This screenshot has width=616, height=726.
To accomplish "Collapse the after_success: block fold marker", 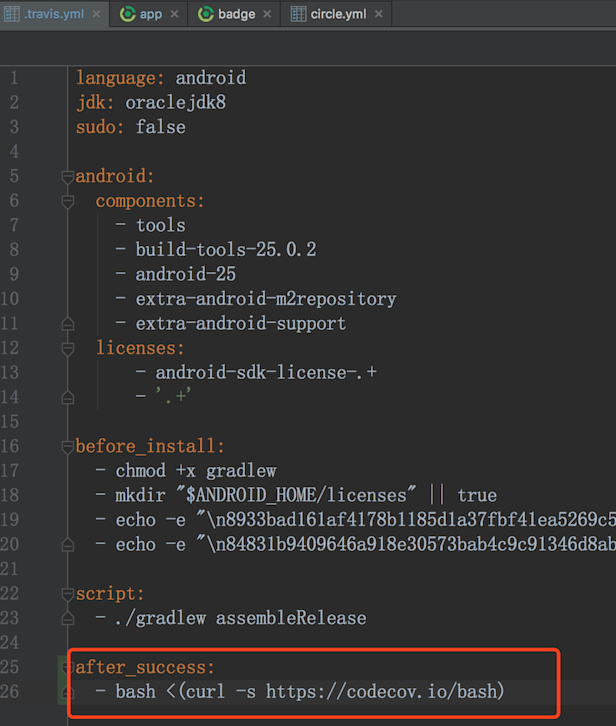I will [68, 667].
